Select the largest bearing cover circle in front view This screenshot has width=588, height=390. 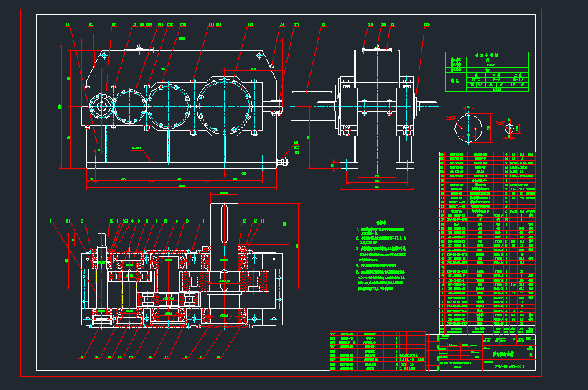pos(224,106)
